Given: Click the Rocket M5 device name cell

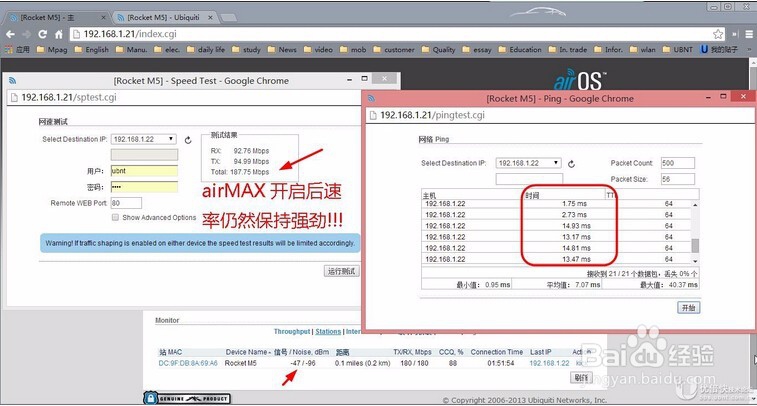Looking at the screenshot, I should pyautogui.click(x=240, y=363).
